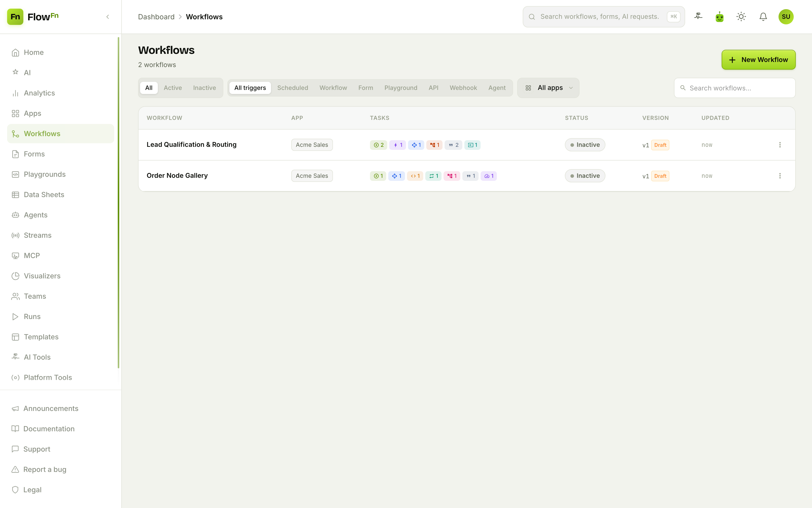
Task: Filter by Inactive workflows
Action: [204, 88]
